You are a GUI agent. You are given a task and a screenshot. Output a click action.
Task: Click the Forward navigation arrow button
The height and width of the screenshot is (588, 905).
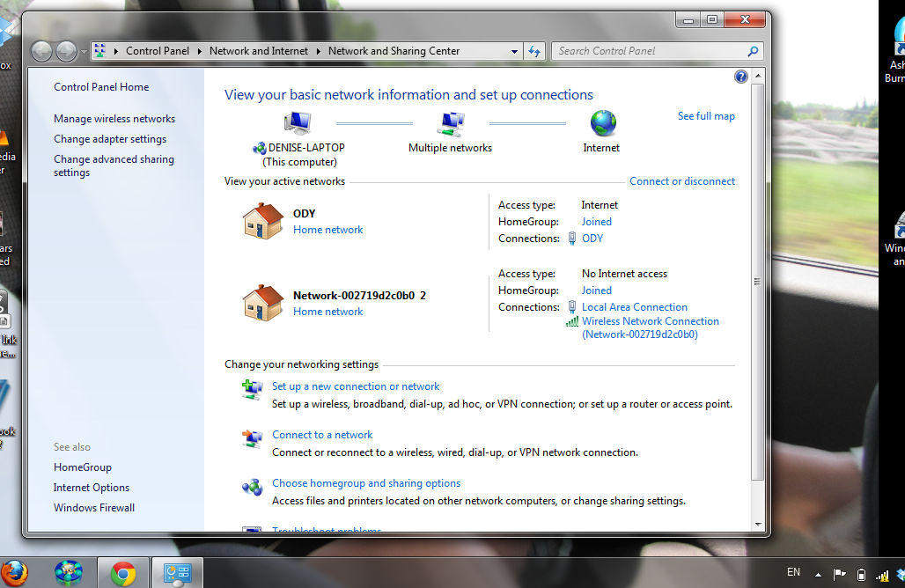tap(66, 51)
